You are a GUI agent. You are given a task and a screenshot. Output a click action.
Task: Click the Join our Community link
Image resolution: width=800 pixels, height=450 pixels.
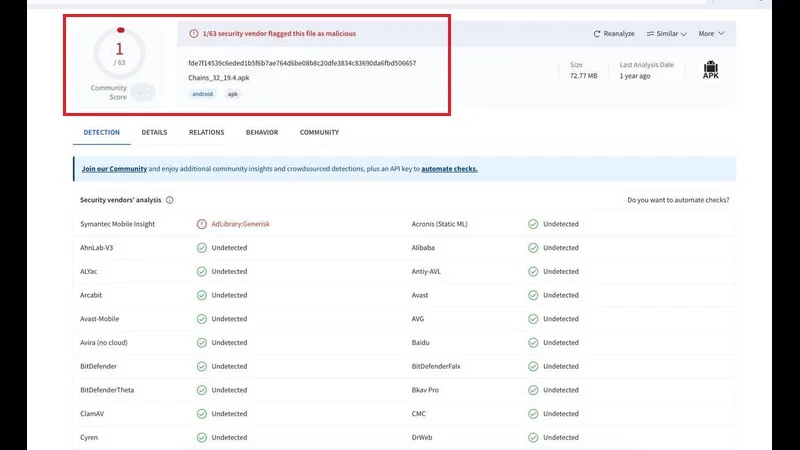click(114, 169)
